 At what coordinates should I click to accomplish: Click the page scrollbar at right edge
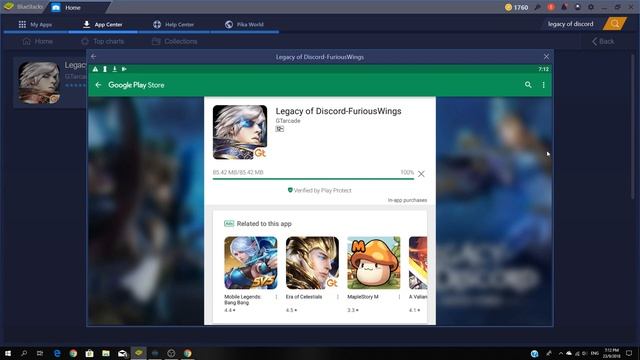coord(633,127)
